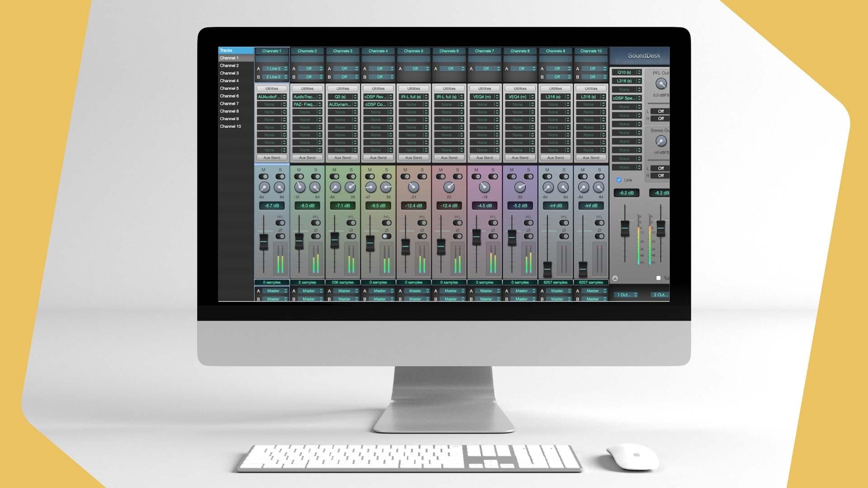Select Channel 5 in the Tracks list
868x488 pixels.
point(229,88)
